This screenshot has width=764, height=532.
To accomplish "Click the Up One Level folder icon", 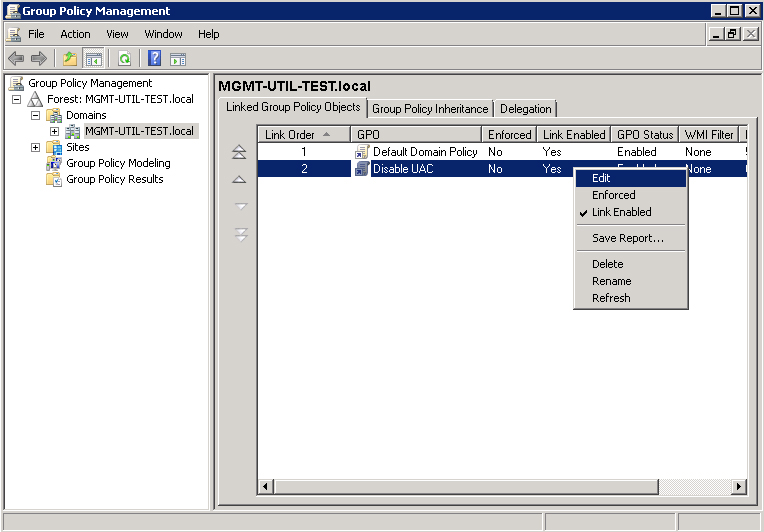I will 70,59.
